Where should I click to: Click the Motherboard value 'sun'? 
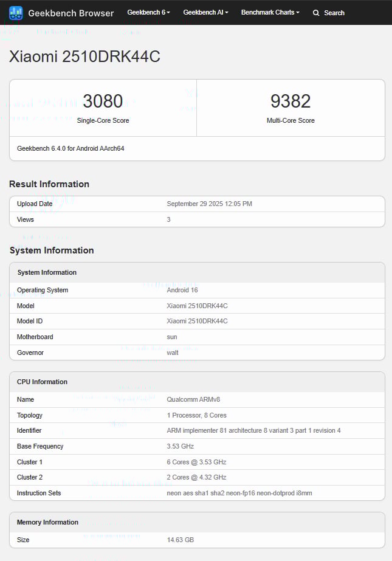[x=172, y=337]
